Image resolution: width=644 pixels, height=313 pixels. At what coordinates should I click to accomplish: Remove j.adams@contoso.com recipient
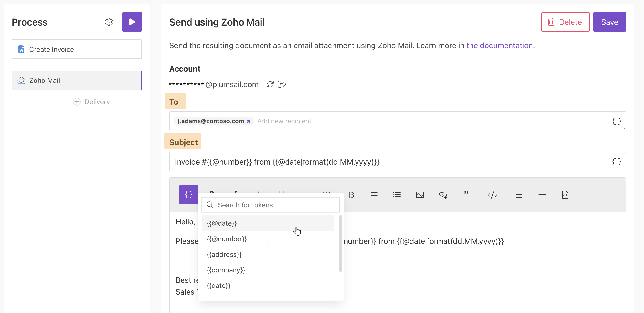pyautogui.click(x=249, y=121)
